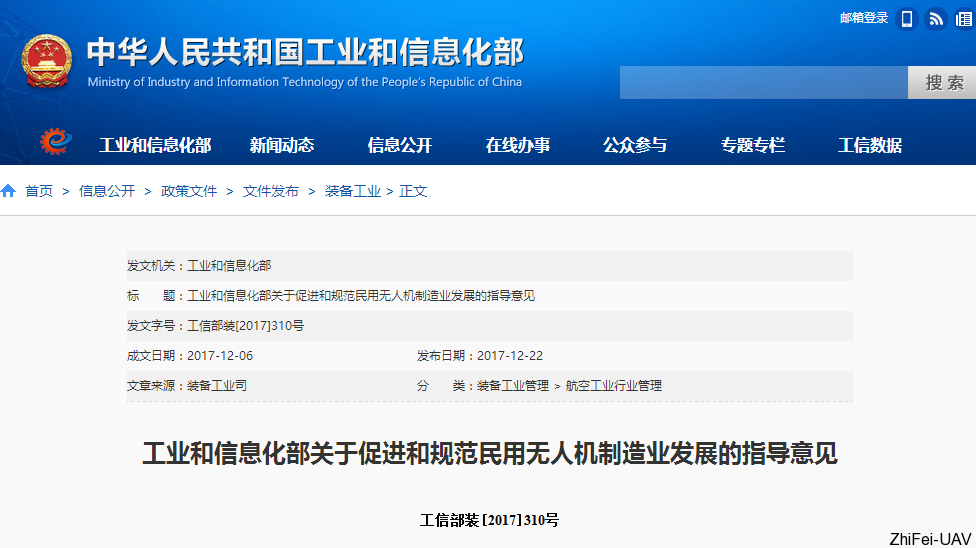Click the red gear MIIT icon

[x=56, y=143]
